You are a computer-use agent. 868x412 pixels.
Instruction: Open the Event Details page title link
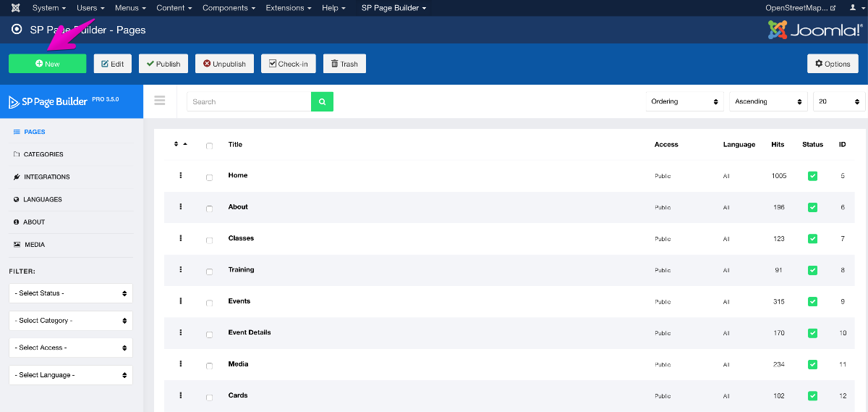pyautogui.click(x=250, y=332)
